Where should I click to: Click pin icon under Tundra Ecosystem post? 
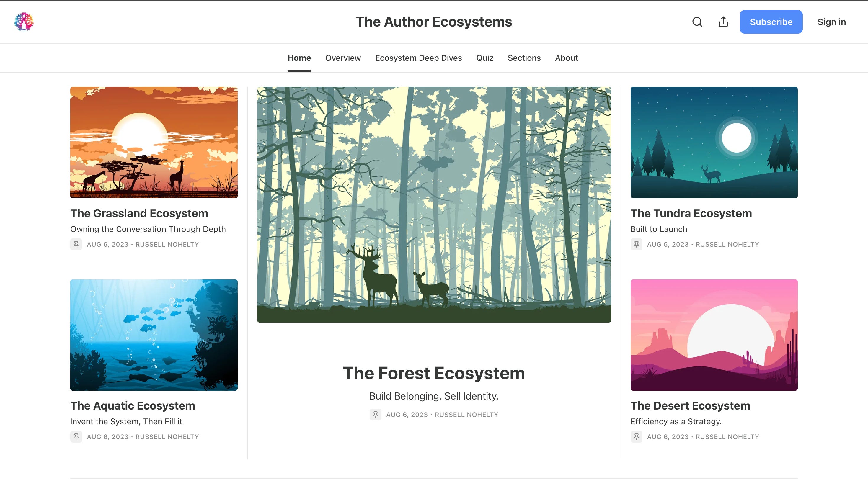636,244
